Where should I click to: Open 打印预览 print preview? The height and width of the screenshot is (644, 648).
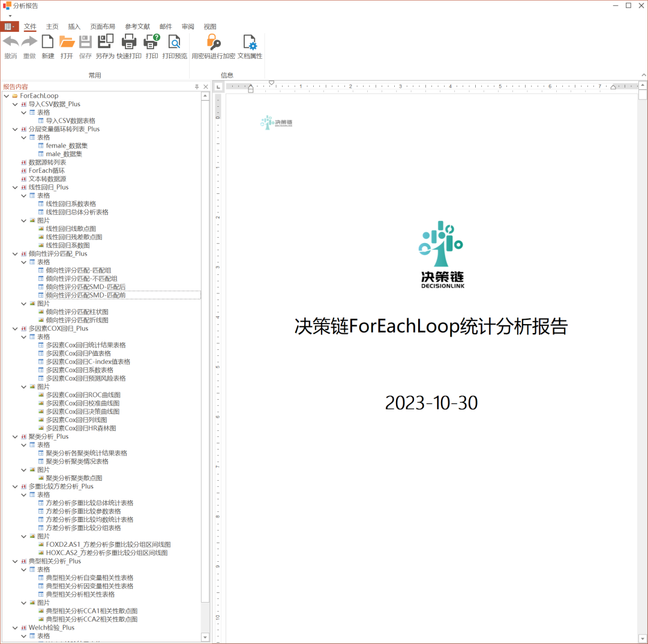175,42
